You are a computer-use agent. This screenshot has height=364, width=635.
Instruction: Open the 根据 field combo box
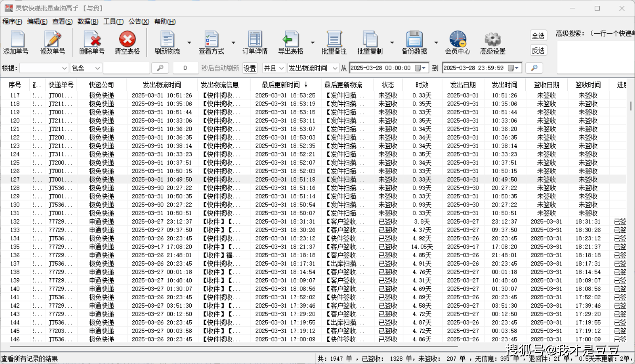coord(44,68)
